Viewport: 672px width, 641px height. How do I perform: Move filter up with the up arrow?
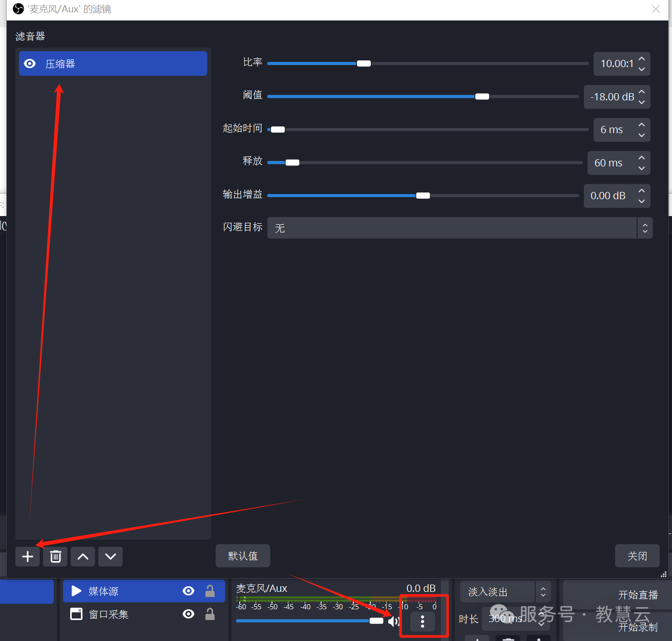point(83,557)
